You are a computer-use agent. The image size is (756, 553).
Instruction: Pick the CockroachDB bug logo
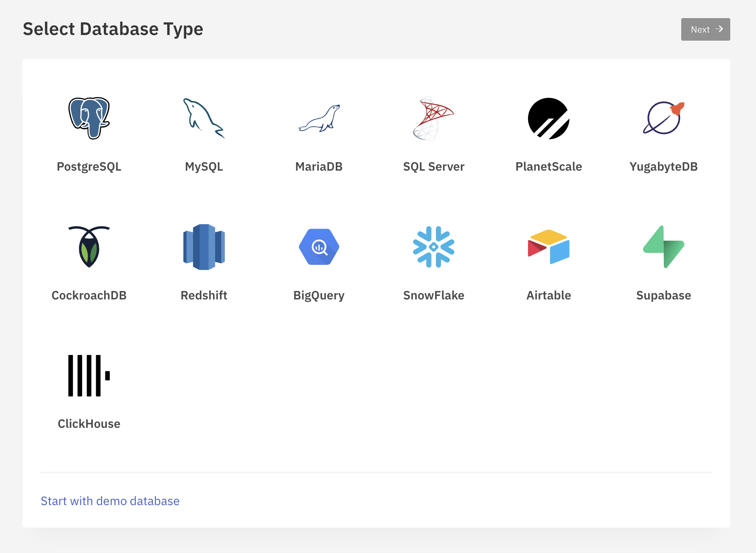89,247
